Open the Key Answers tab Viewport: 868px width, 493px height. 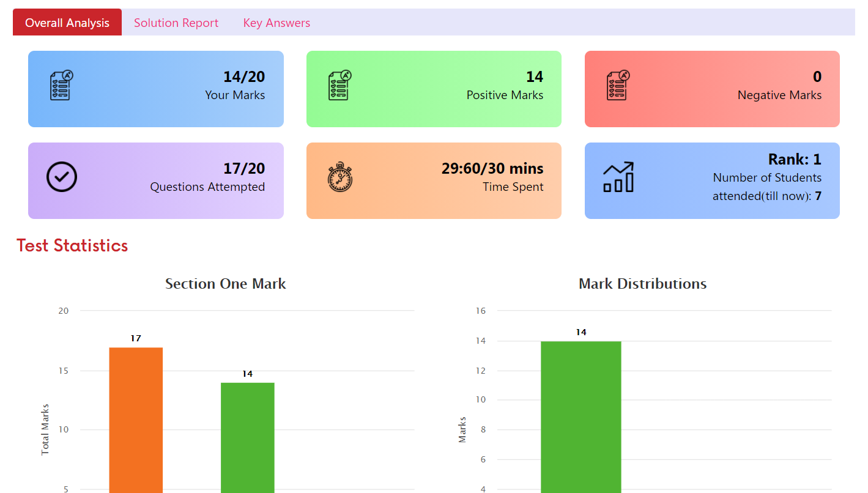pos(276,23)
